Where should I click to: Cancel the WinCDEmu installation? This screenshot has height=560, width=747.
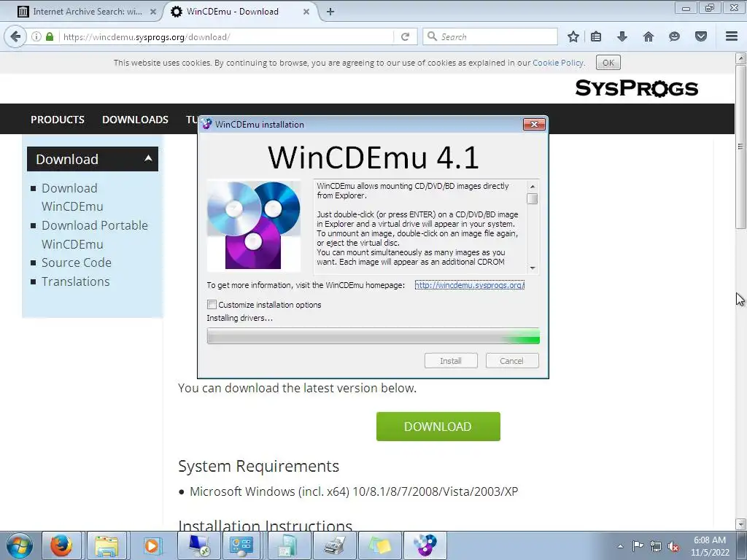[x=511, y=360]
